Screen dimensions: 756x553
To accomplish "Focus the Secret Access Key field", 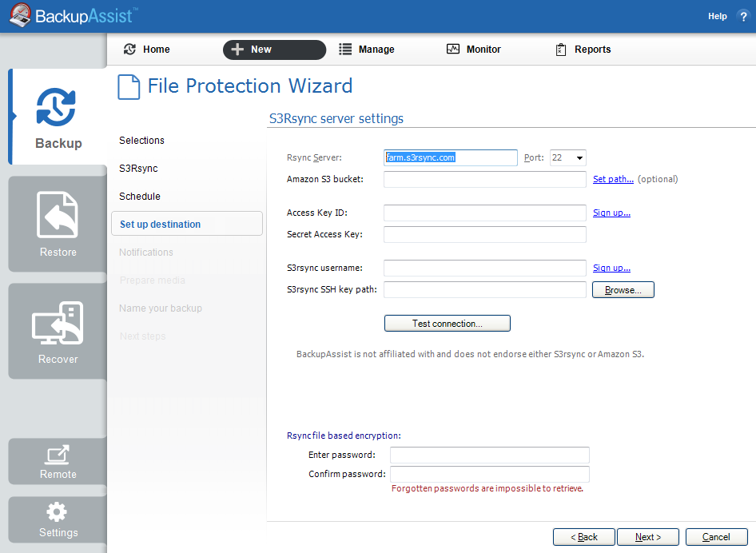I will click(x=485, y=234).
